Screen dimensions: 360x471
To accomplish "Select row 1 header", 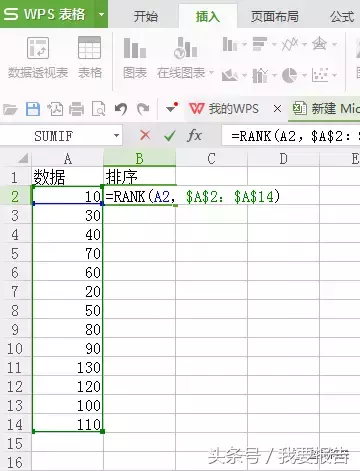I will pyautogui.click(x=15, y=177).
